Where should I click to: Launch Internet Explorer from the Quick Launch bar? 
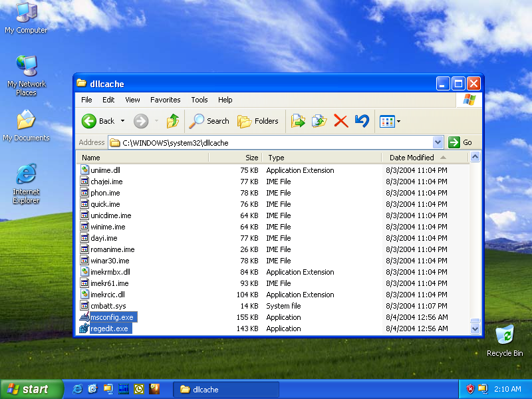pos(78,389)
